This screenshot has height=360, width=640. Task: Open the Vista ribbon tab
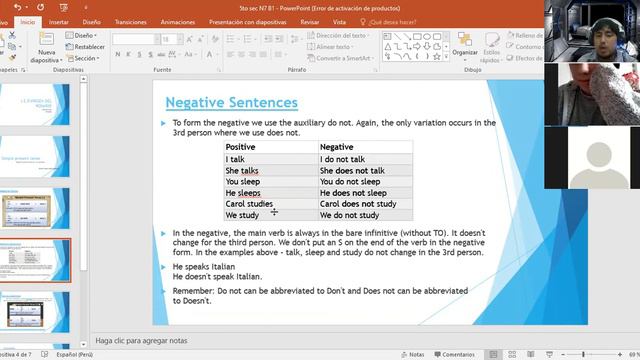(339, 22)
